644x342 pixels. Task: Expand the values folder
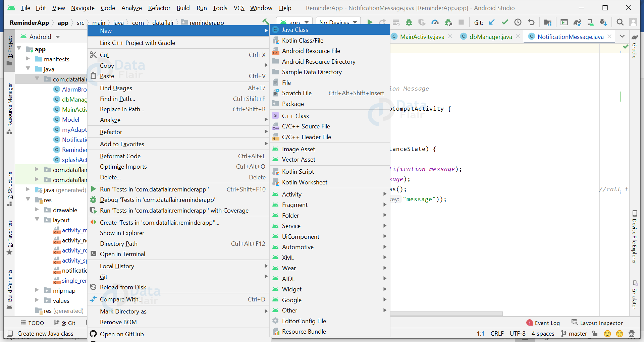point(37,300)
